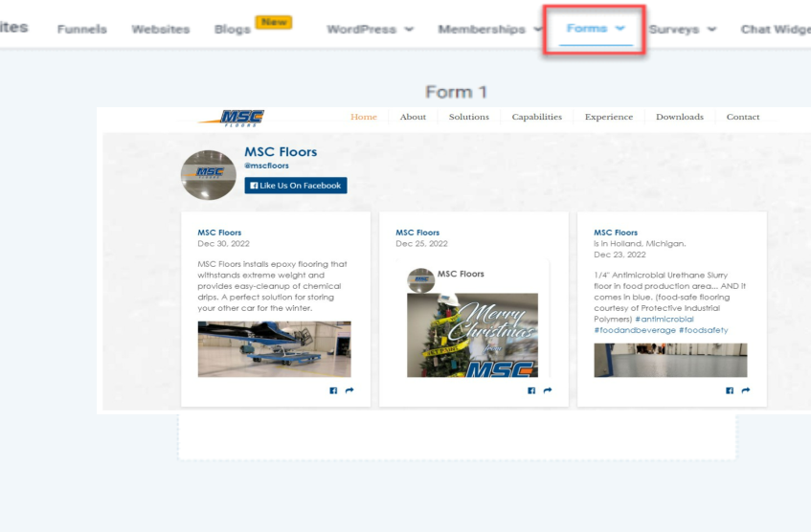Open the Funnels tab
This screenshot has height=532, width=811.
pos(81,29)
